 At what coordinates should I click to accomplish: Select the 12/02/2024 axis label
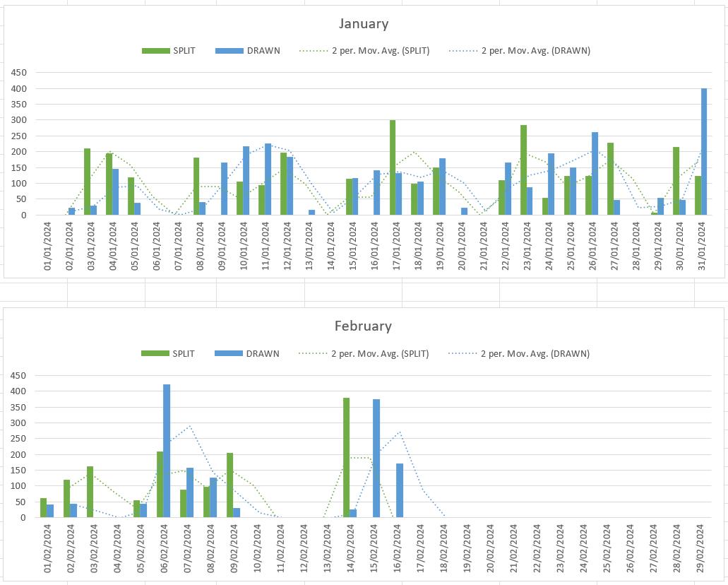[304, 549]
